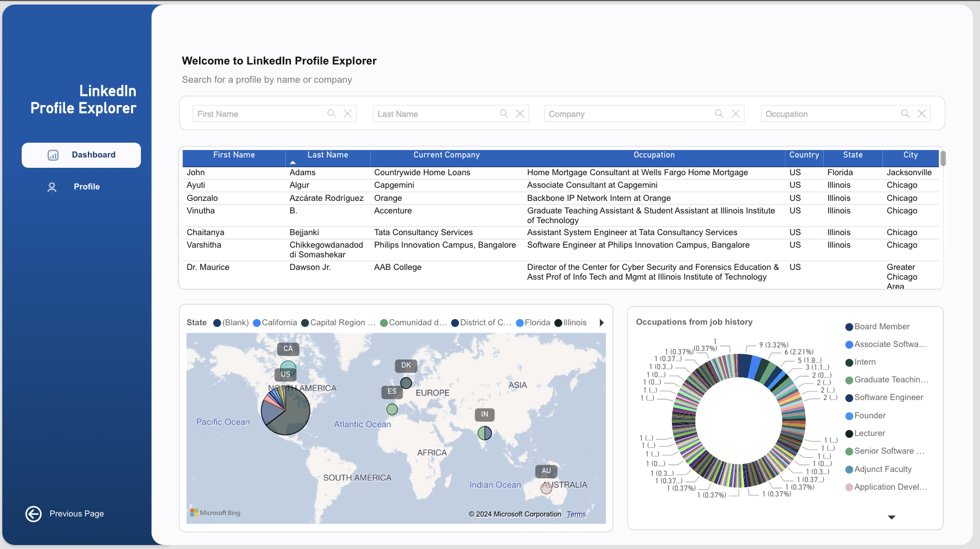This screenshot has width=980, height=549.
Task: Click the table vertical scrollbar thumb
Action: pyautogui.click(x=943, y=158)
